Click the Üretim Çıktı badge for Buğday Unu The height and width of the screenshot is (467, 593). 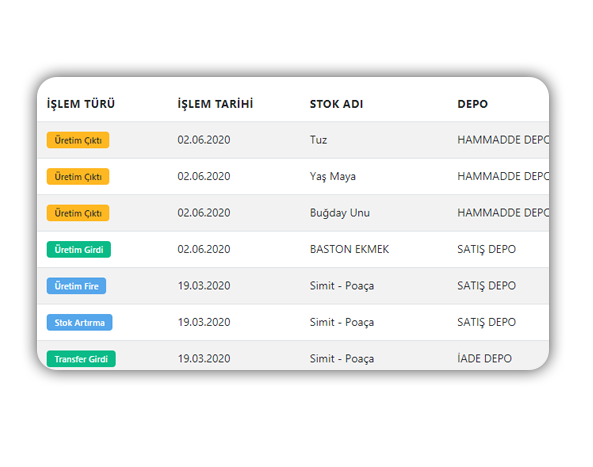point(78,213)
